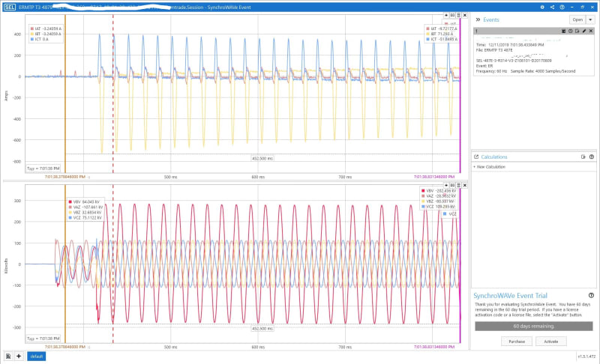The width and height of the screenshot is (600, 364).
Task: Click the save layout icon bottom-left
Action: click(x=8, y=357)
